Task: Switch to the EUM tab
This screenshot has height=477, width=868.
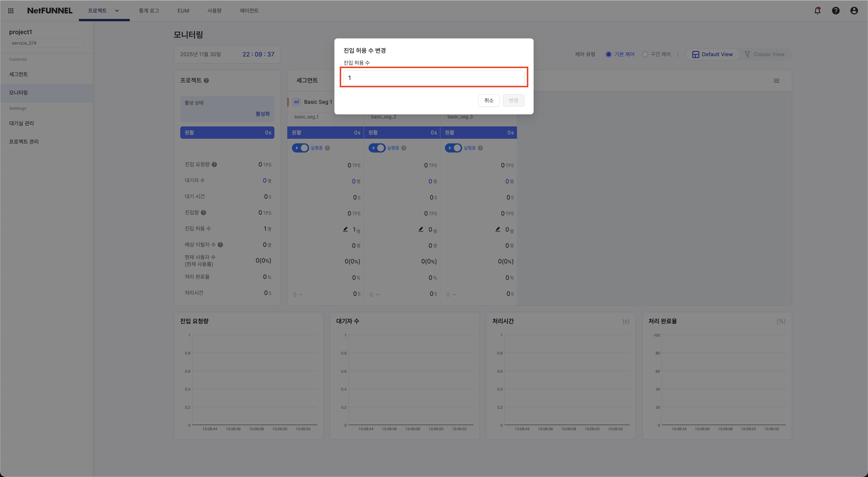Action: 183,10
